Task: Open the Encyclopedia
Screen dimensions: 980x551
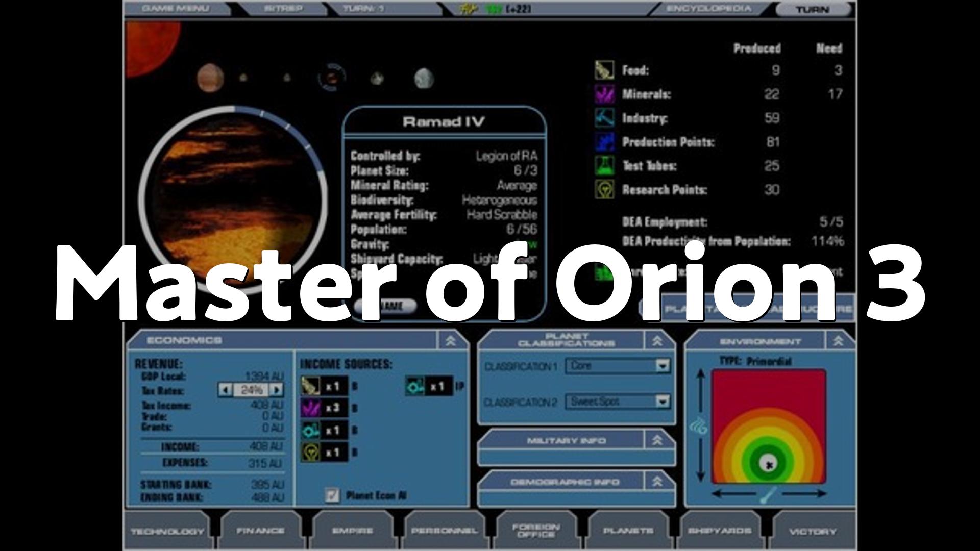Action: 708,9
